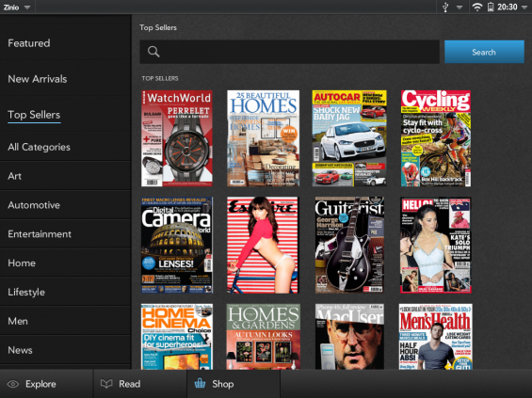Expand the arrow beside the USB icon
The height and width of the screenshot is (398, 532).
[x=459, y=8]
